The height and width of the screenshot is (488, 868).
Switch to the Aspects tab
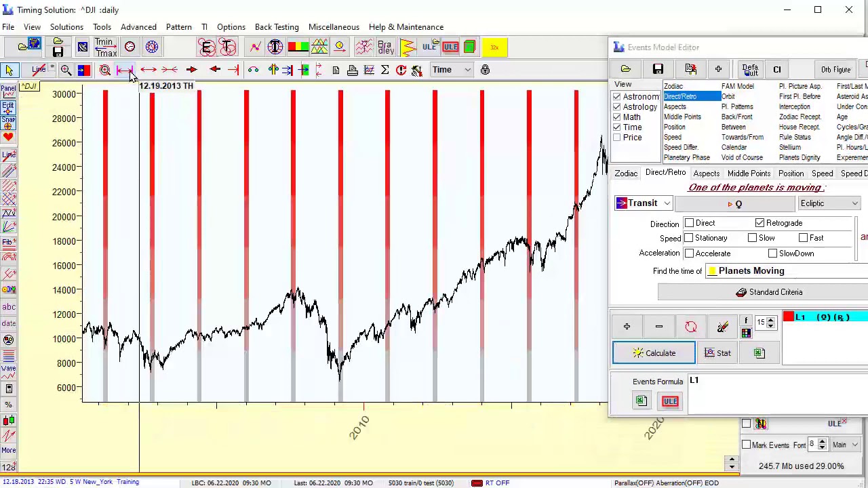706,174
